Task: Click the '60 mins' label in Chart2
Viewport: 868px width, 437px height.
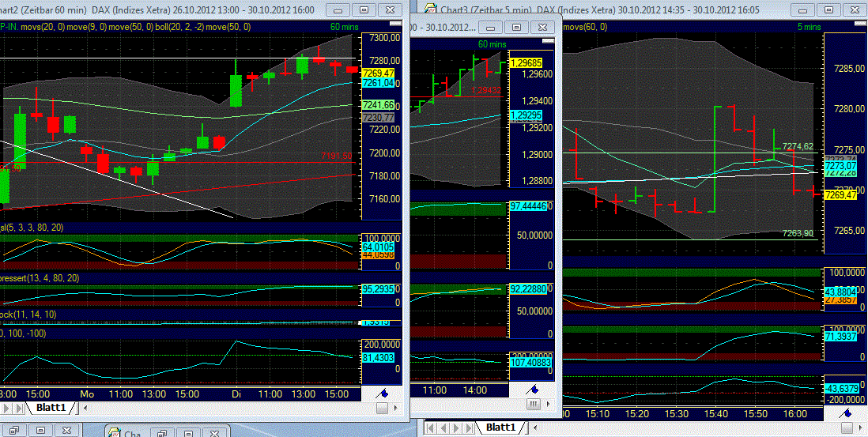Action: click(345, 27)
